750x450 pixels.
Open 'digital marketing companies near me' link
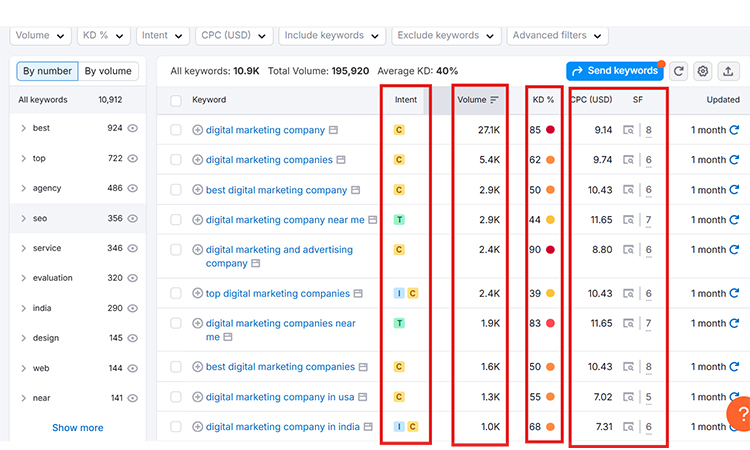click(280, 330)
